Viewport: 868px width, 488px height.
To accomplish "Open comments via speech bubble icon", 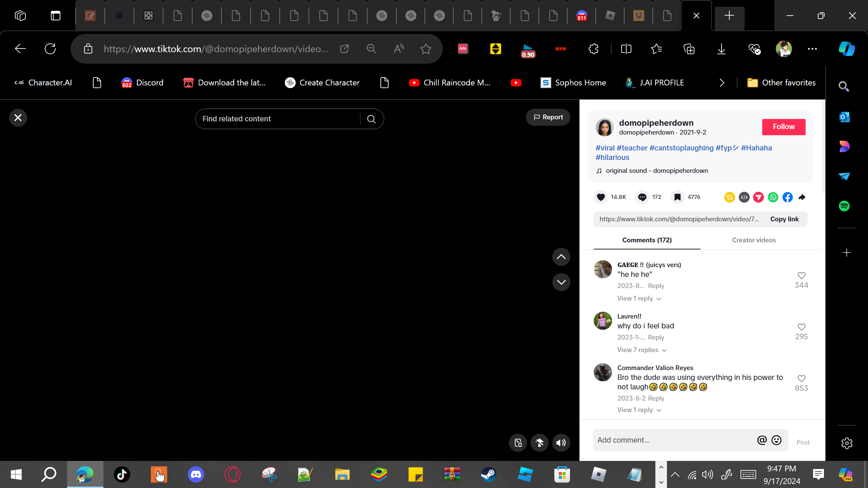I will (642, 197).
